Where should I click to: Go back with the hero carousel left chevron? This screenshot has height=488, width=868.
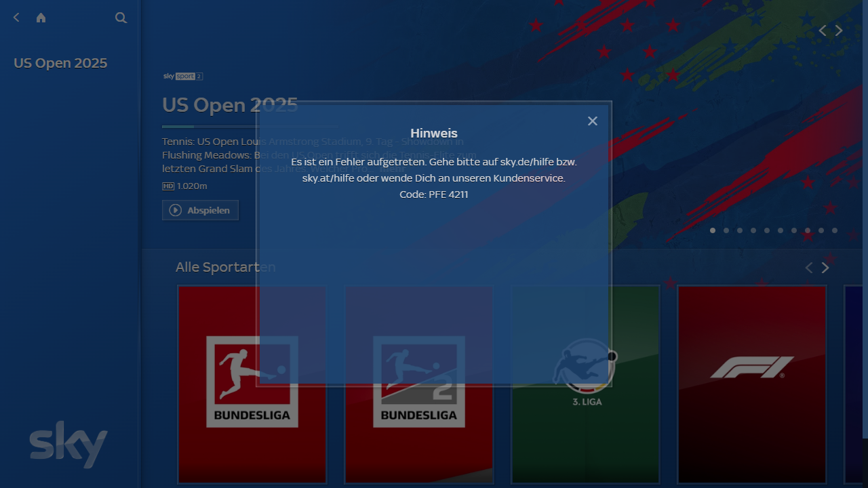pyautogui.click(x=823, y=30)
